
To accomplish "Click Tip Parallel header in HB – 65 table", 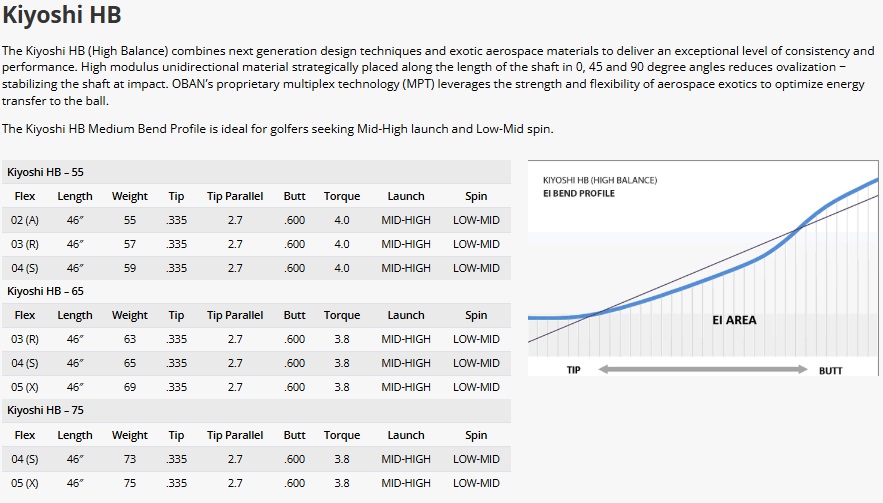I will 235,315.
